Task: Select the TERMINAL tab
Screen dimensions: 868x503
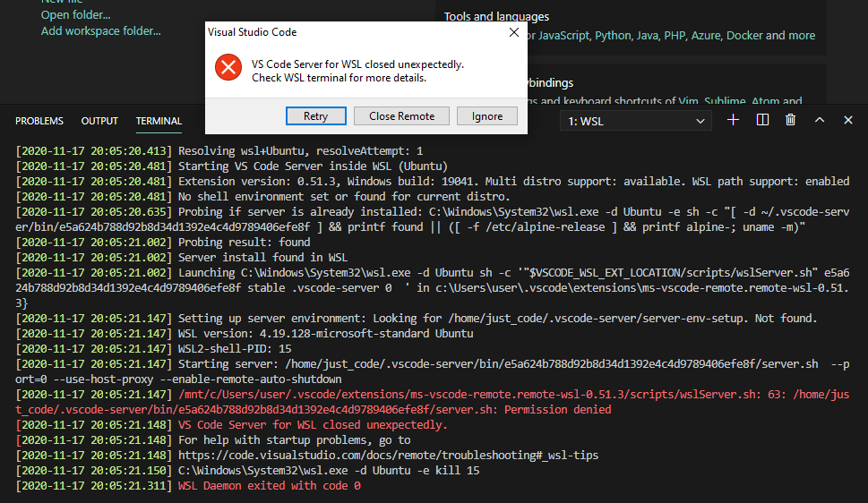Action: (159, 121)
